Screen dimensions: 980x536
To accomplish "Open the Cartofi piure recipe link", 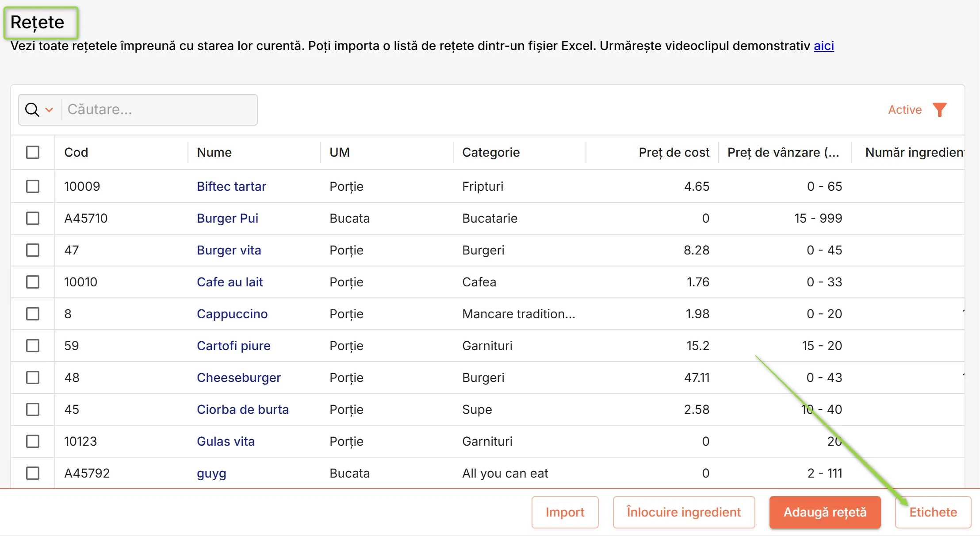I will 234,346.
